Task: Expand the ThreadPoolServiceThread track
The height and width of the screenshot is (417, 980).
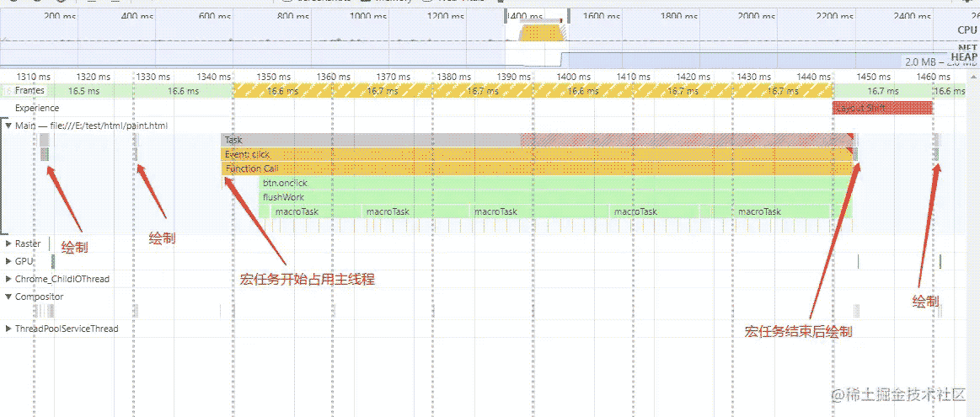Action: 8,329
